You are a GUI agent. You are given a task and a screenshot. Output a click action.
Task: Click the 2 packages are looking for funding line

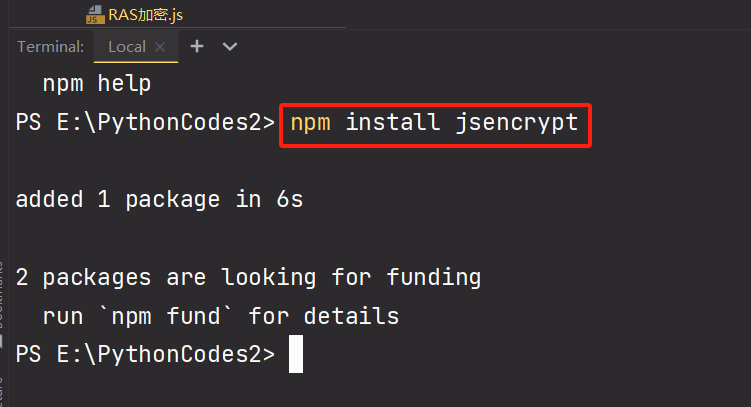[x=248, y=278]
